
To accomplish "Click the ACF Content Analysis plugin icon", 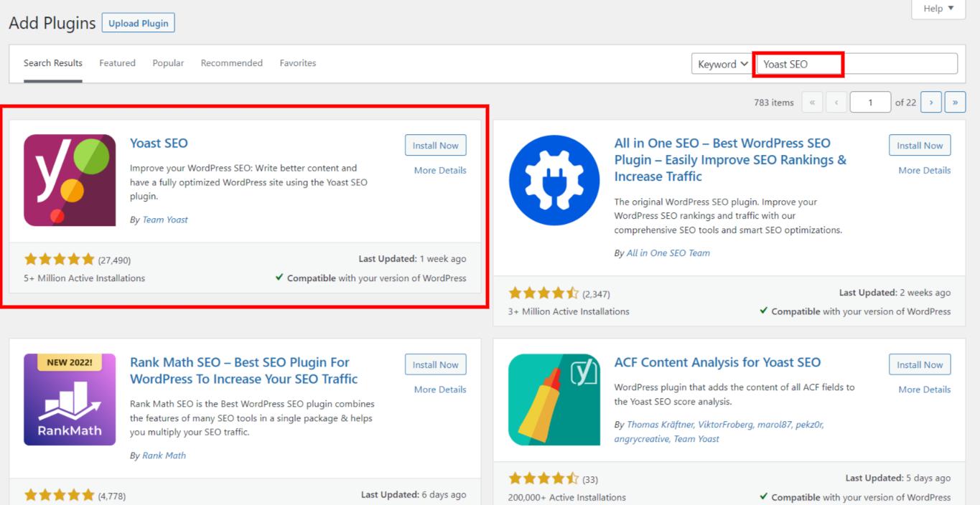I will click(x=554, y=400).
